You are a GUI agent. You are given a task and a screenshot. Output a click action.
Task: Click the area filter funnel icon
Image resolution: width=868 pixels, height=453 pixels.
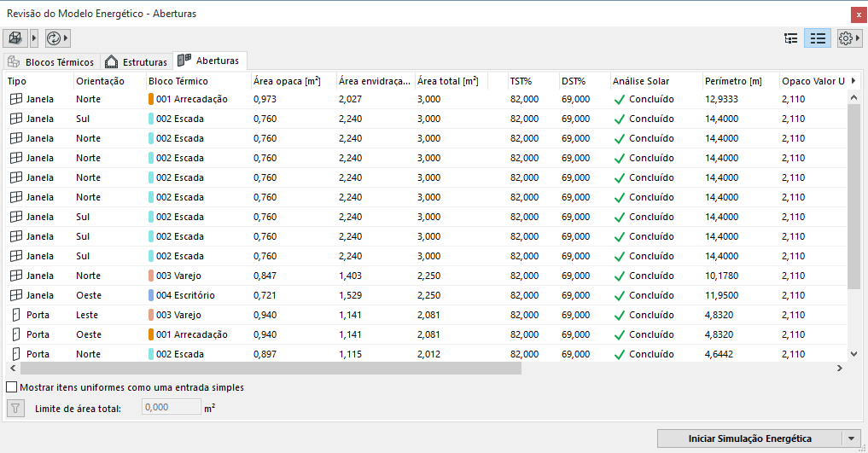(x=15, y=408)
